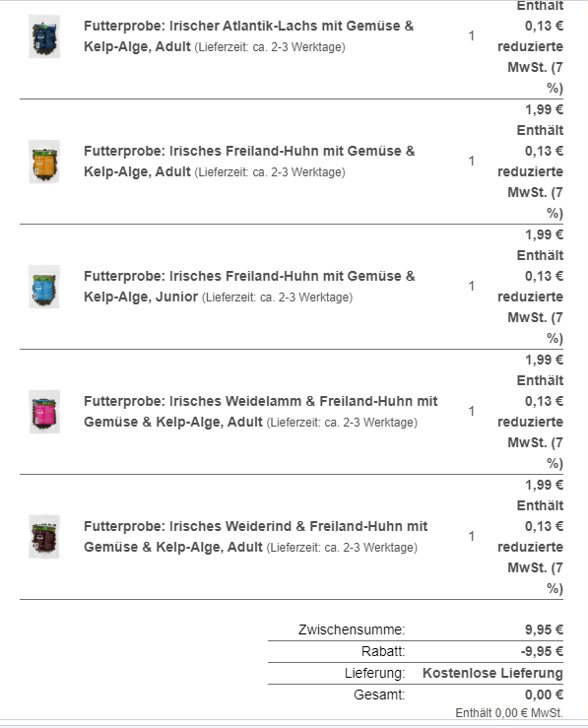Viewport: 588px width, 728px height.
Task: Open the dark-red Weiderind product thumbnail
Action: point(44,537)
